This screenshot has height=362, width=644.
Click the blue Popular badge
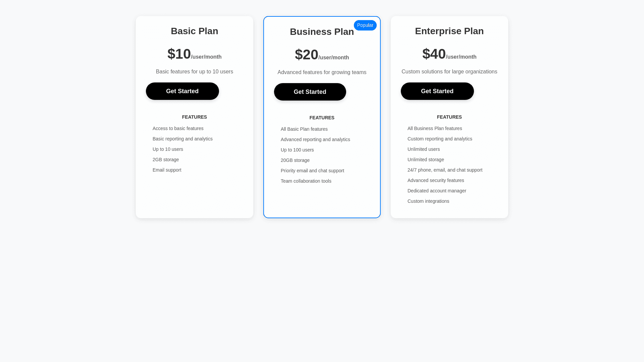[365, 25]
